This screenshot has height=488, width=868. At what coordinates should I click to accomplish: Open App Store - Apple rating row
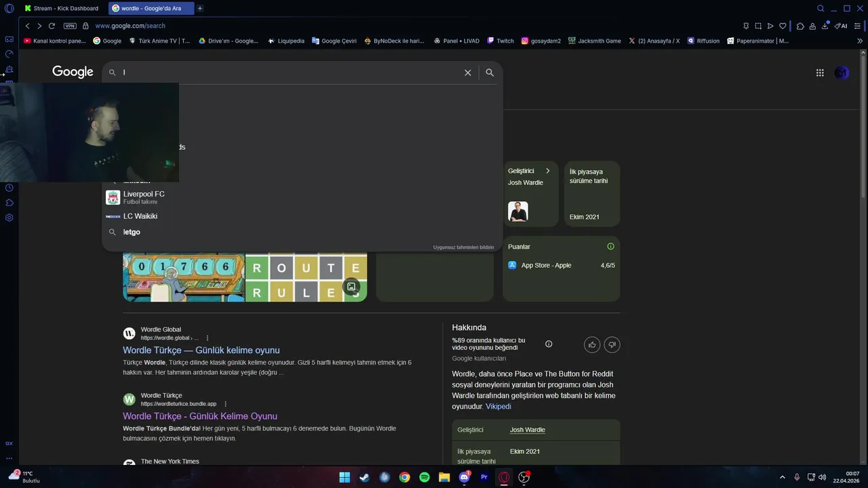561,265
